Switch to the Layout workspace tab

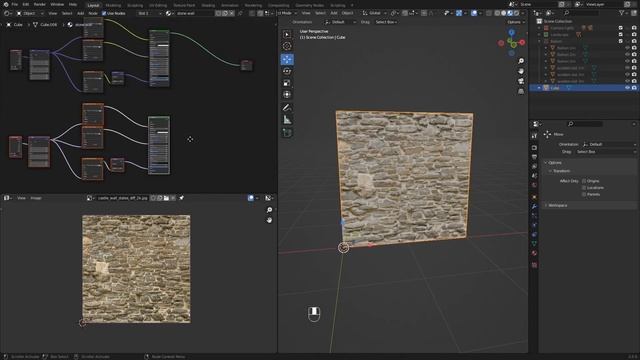[93, 5]
